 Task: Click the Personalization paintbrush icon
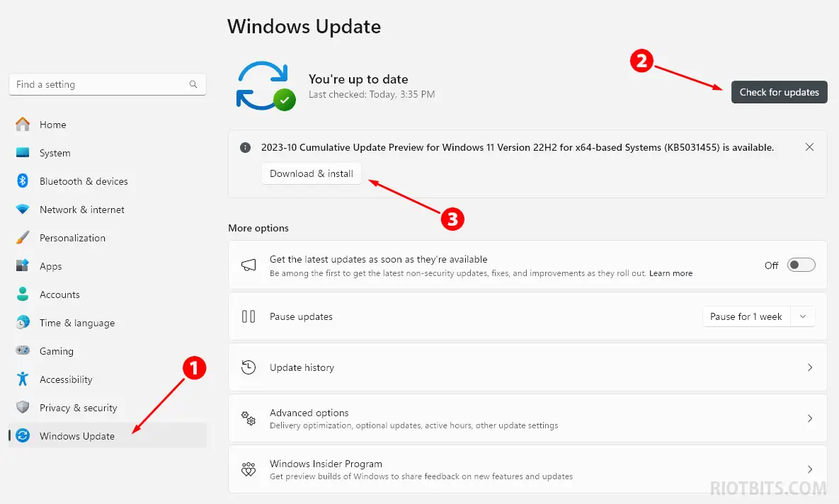(x=23, y=238)
